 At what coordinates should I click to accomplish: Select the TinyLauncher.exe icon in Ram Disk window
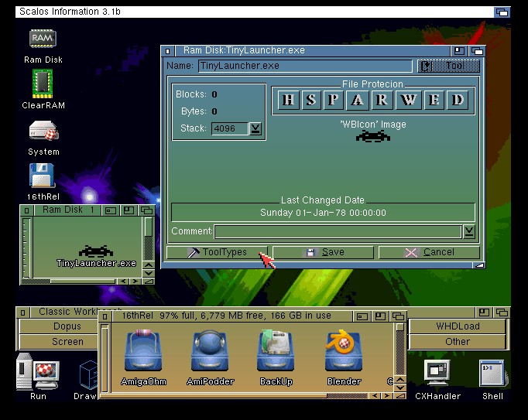pos(96,251)
